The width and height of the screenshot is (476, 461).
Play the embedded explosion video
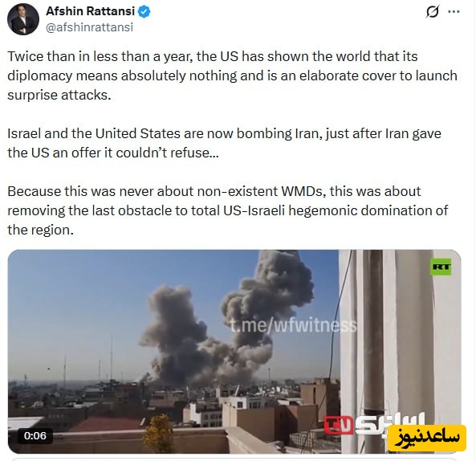tap(234, 351)
